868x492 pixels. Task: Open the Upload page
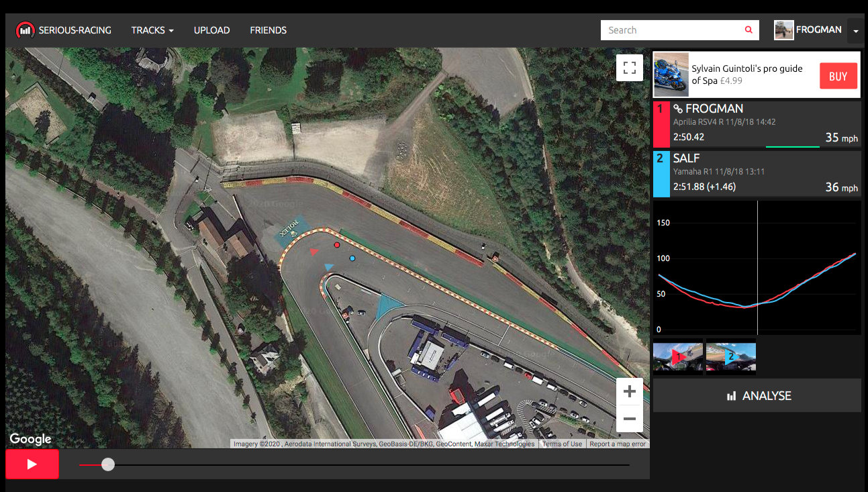pos(211,30)
